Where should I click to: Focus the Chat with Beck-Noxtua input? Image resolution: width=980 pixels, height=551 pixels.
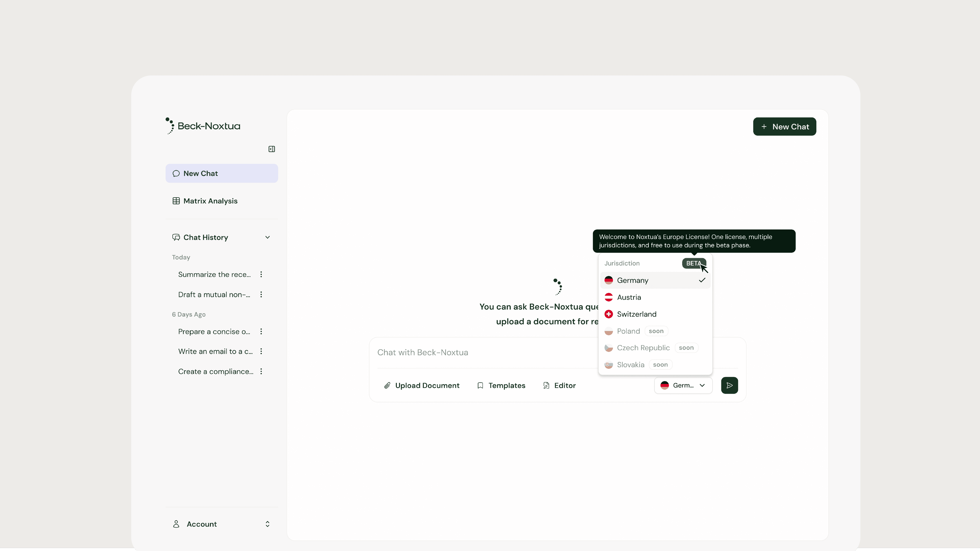pos(483,352)
